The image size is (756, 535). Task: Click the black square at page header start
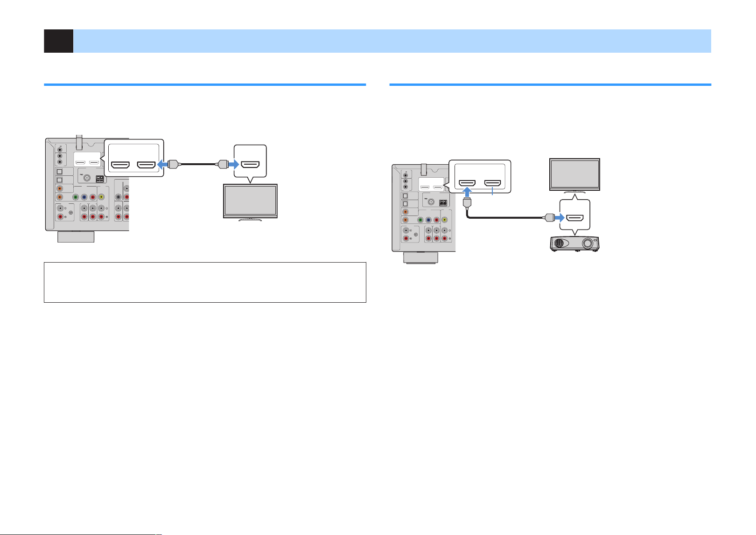pos(58,41)
